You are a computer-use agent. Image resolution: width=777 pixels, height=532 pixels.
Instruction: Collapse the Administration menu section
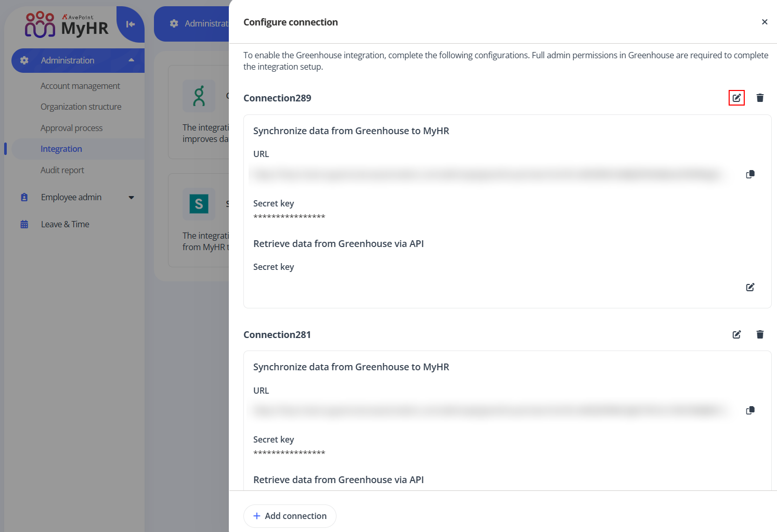131,60
